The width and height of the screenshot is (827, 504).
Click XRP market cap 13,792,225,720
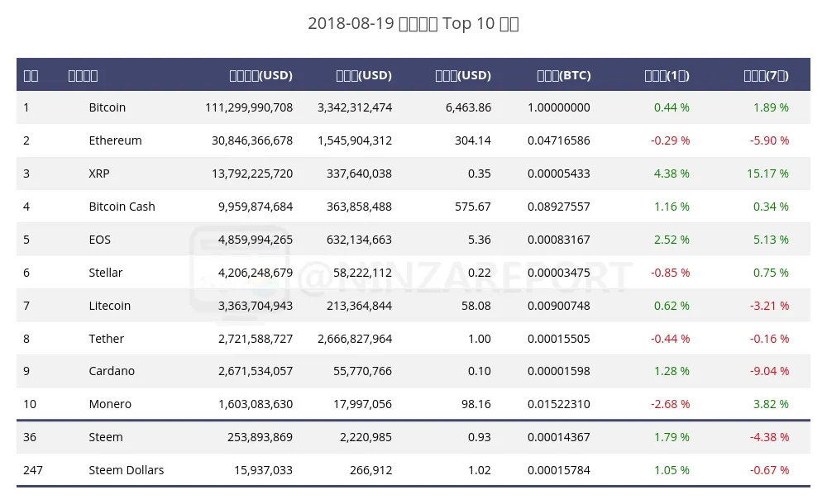coord(252,174)
